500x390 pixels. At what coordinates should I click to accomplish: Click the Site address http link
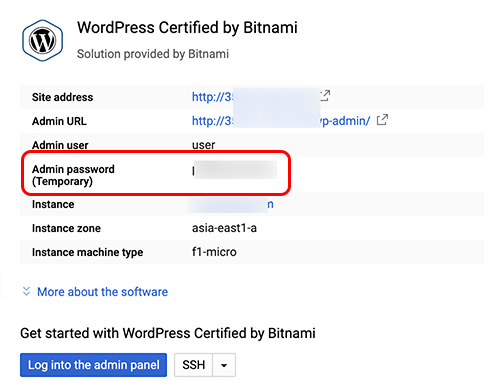pyautogui.click(x=255, y=97)
